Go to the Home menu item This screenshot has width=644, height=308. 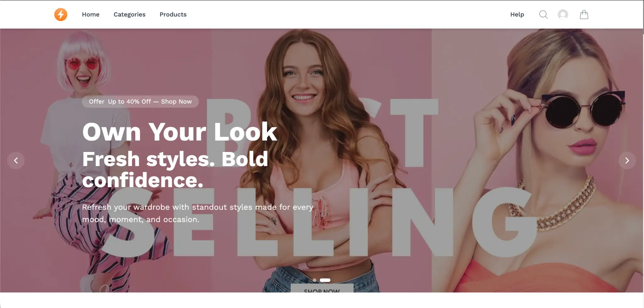91,14
